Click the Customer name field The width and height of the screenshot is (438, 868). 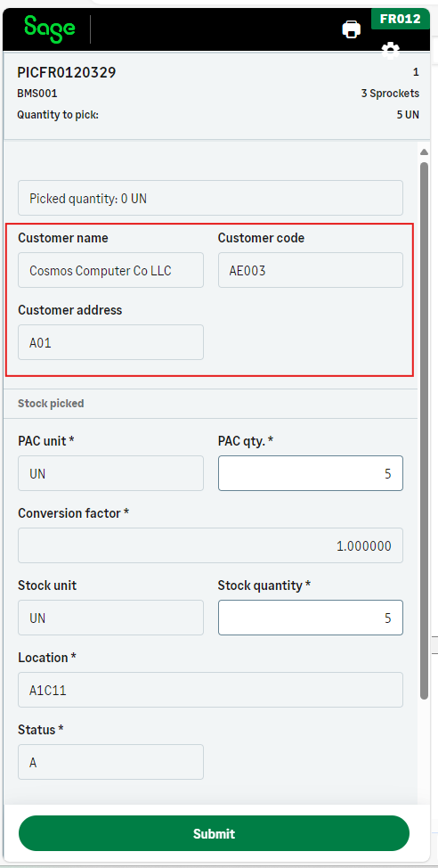point(110,270)
